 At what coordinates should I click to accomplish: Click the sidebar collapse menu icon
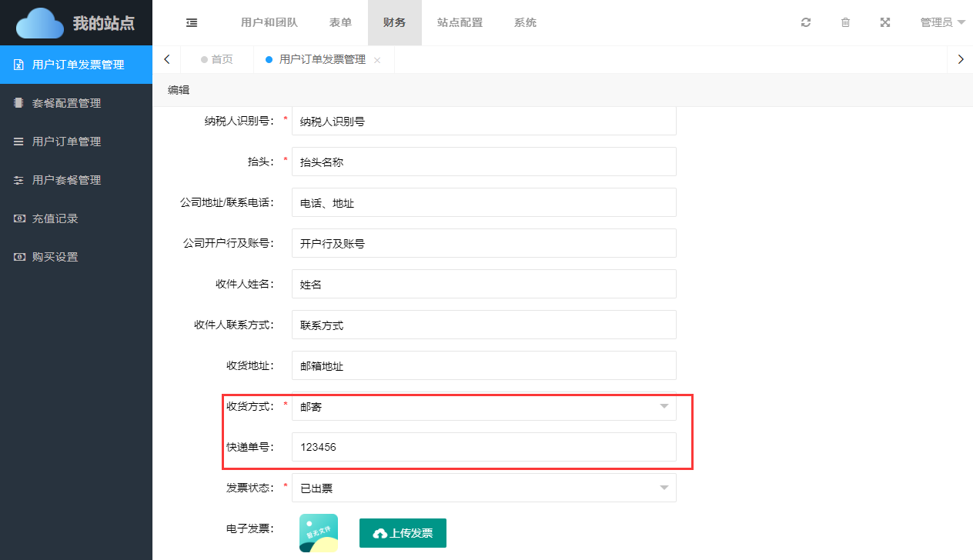point(192,22)
